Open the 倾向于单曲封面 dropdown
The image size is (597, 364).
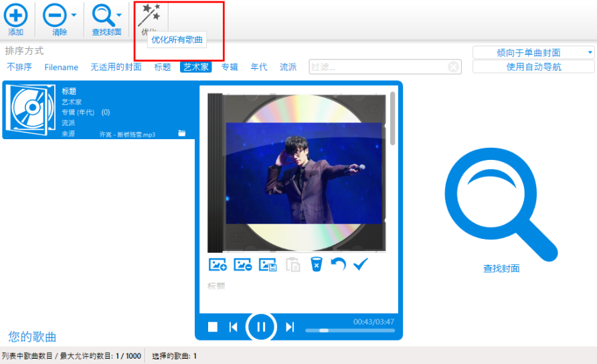click(x=533, y=53)
